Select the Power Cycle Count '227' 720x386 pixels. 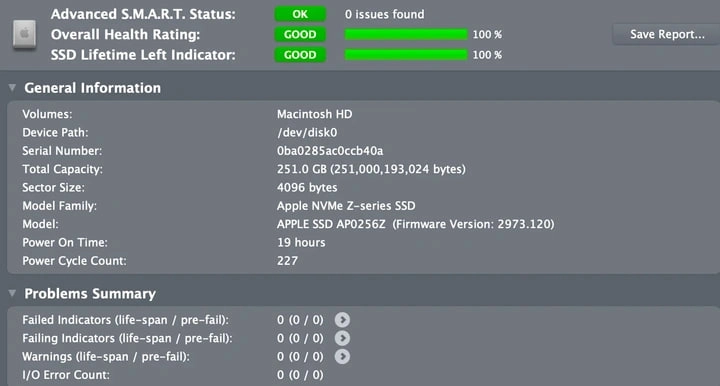point(287,261)
